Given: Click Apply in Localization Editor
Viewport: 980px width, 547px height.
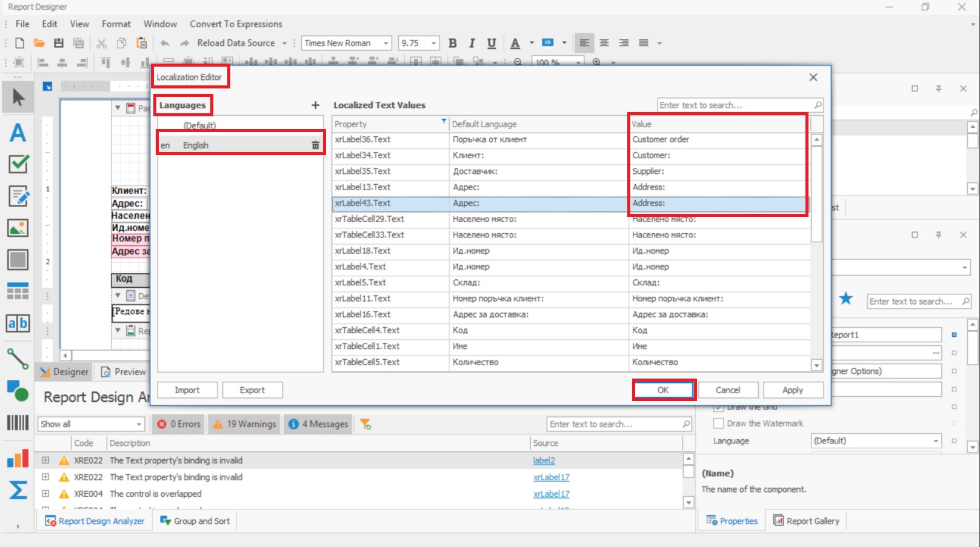Looking at the screenshot, I should (793, 390).
